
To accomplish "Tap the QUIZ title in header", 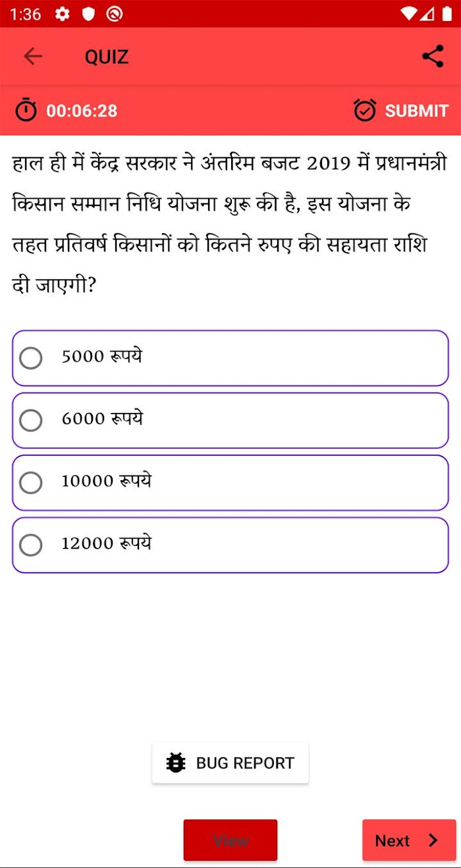I will pos(107,57).
